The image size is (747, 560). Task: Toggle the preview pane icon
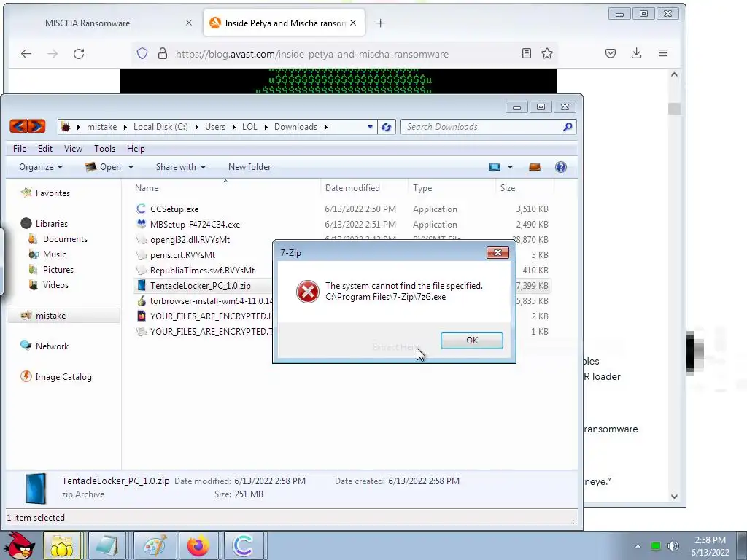535,167
